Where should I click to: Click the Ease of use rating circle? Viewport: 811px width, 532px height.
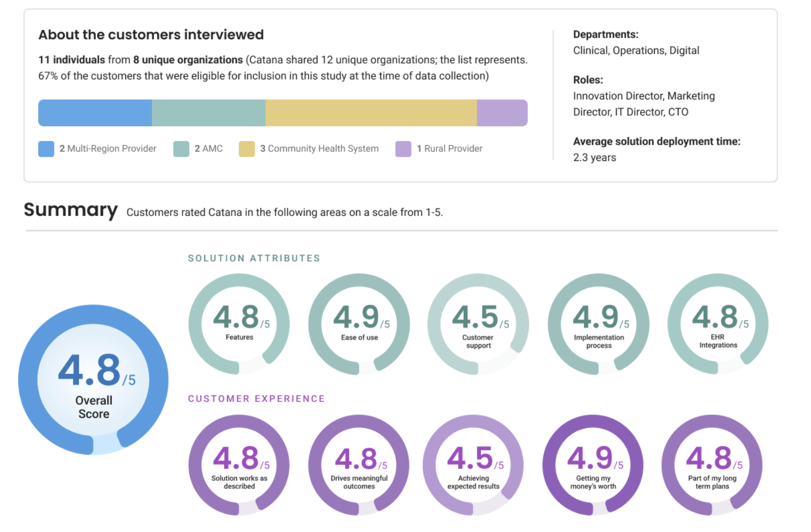point(359,324)
